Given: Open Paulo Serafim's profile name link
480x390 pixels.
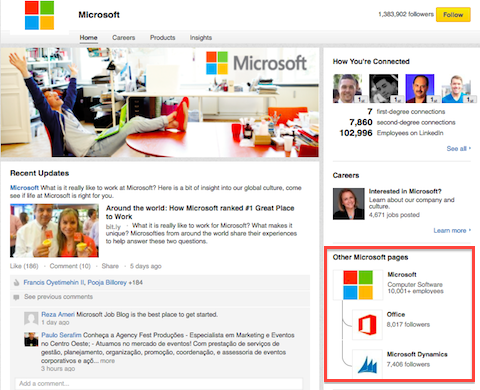Looking at the screenshot, I should click(x=61, y=335).
